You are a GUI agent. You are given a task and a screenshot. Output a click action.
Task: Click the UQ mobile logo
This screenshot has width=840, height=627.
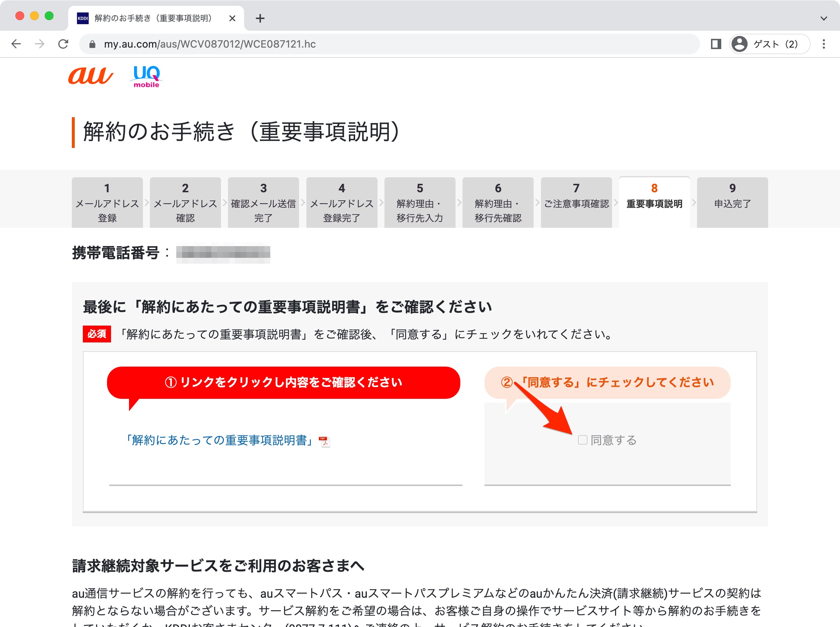pos(146,76)
